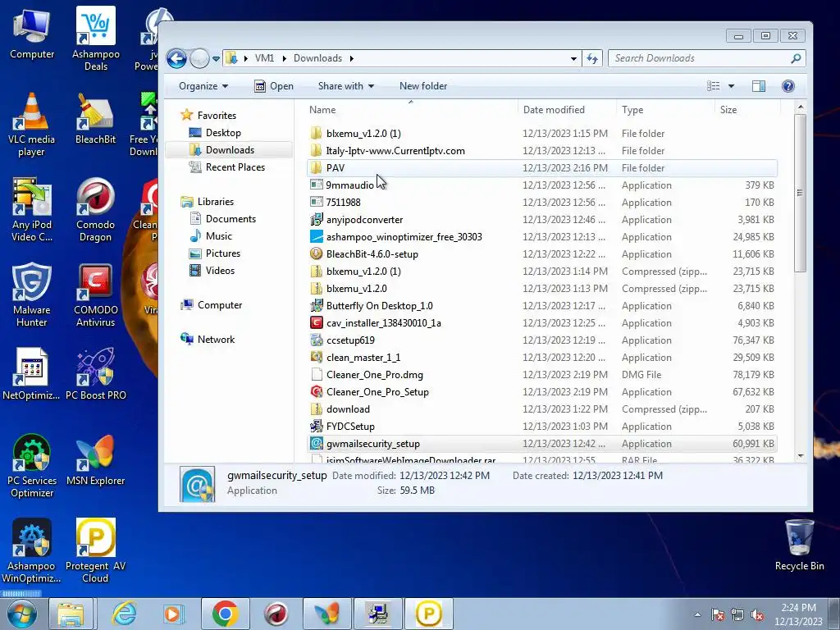Viewport: 840px width, 630px height.
Task: Select the PAV folder
Action: (542, 167)
